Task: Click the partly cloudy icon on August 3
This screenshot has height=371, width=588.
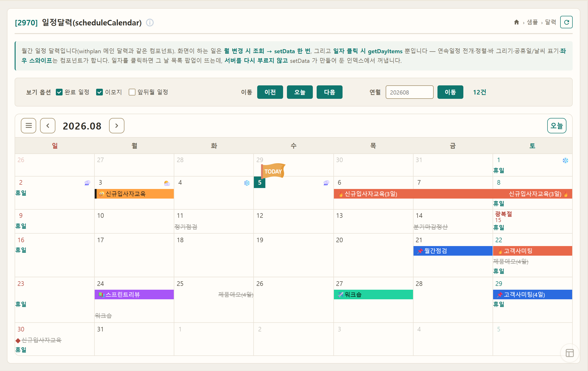Action: pos(167,183)
